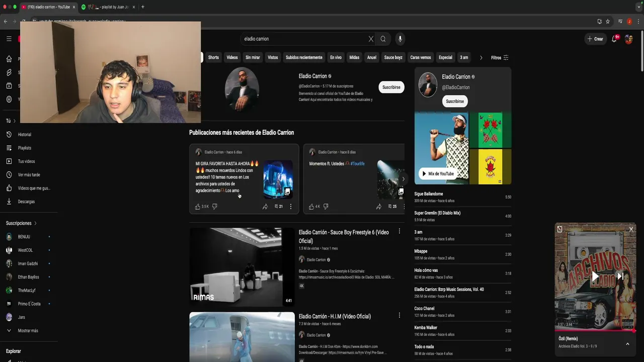This screenshot has height=362, width=644.
Task: Select the Subidos recientemente filter chip
Action: coord(304,58)
